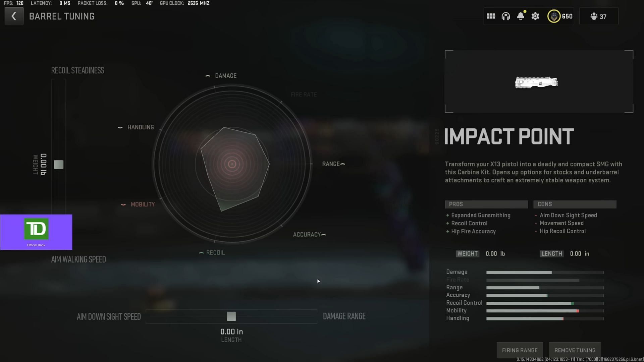
Task: Toggle the MOBILITY axis indicator
Action: (x=124, y=204)
